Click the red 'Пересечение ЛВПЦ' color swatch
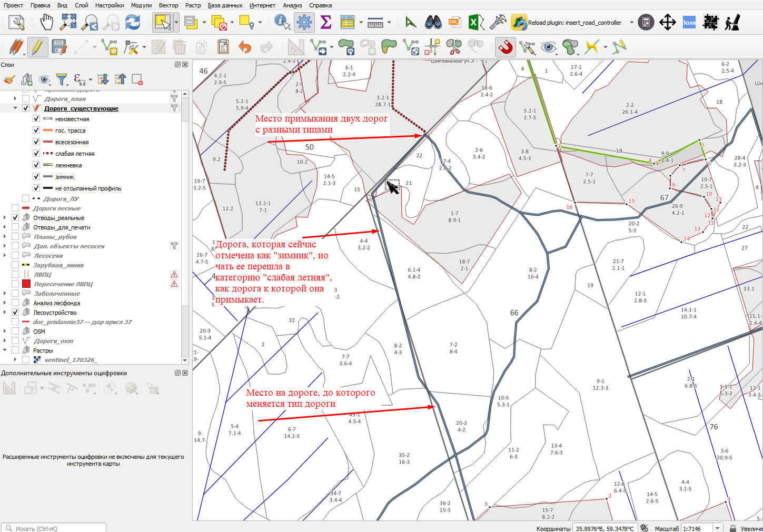The height and width of the screenshot is (532, 763). [26, 284]
